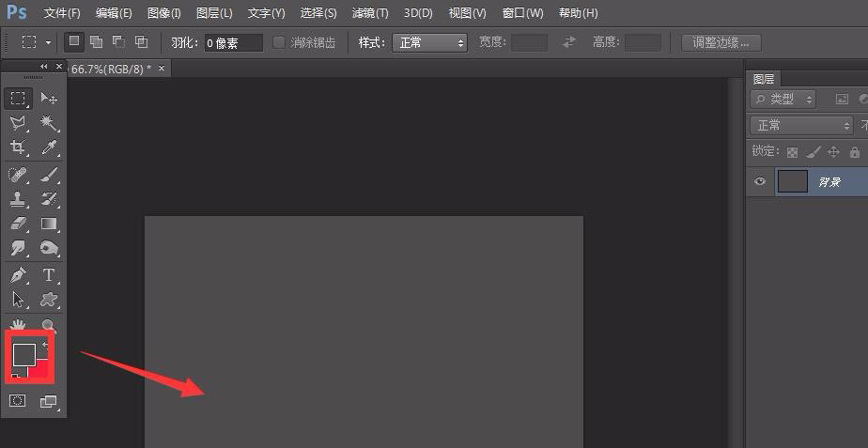Choose Intersect with selection mode
The height and width of the screenshot is (448, 868).
(142, 41)
